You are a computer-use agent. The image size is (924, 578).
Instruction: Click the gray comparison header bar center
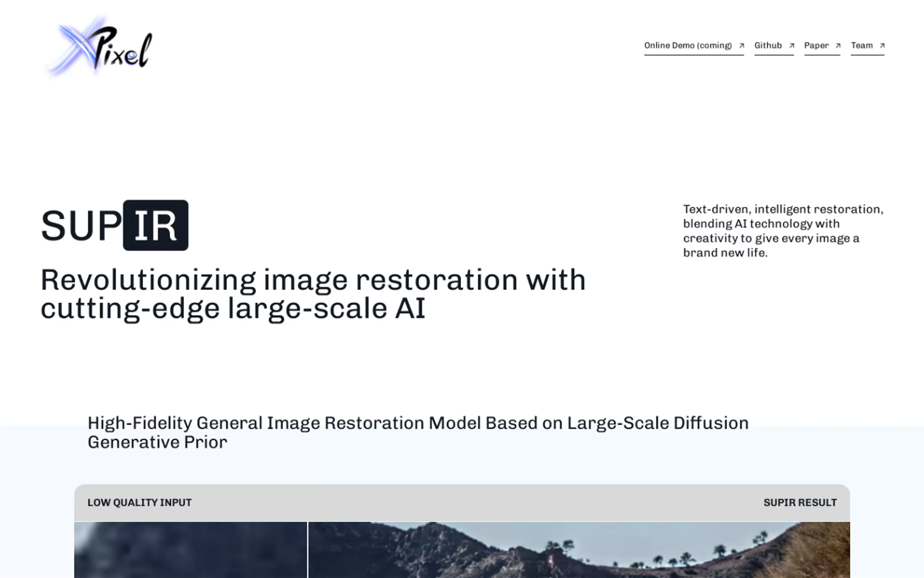click(x=462, y=502)
